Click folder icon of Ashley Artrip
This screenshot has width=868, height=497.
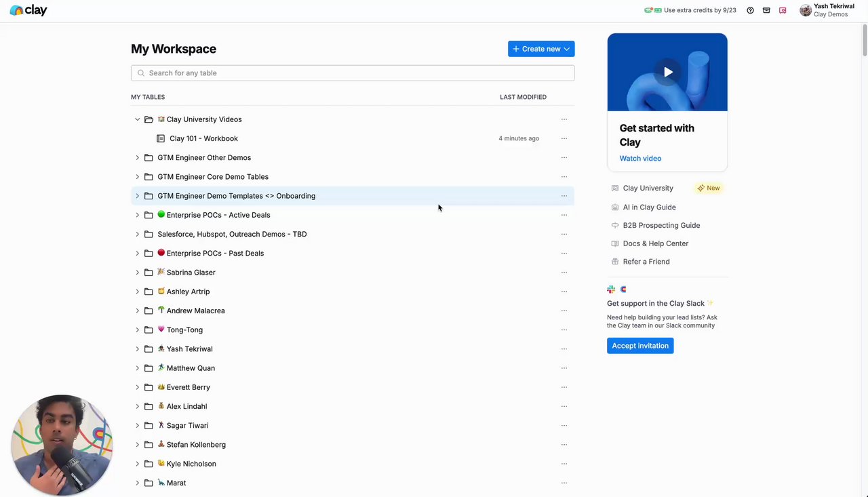(149, 292)
